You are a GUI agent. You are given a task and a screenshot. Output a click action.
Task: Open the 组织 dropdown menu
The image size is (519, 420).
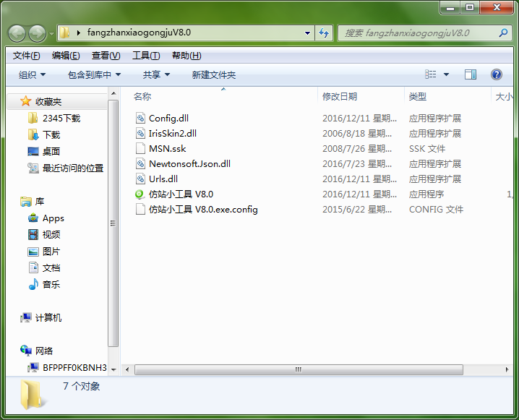pos(32,74)
